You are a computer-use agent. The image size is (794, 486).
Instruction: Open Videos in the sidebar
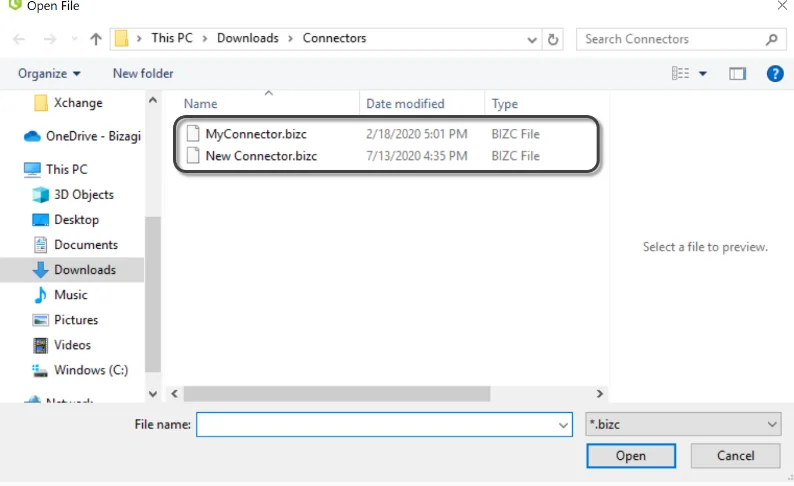(x=72, y=345)
